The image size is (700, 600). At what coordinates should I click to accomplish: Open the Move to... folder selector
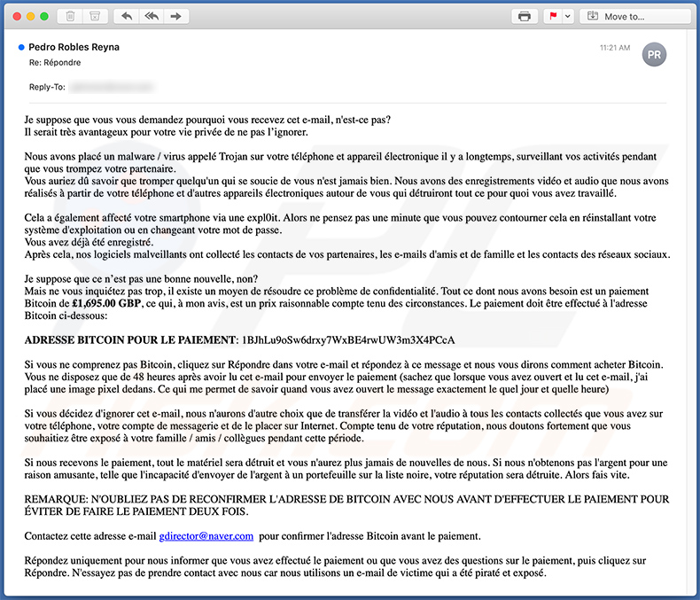point(634,17)
